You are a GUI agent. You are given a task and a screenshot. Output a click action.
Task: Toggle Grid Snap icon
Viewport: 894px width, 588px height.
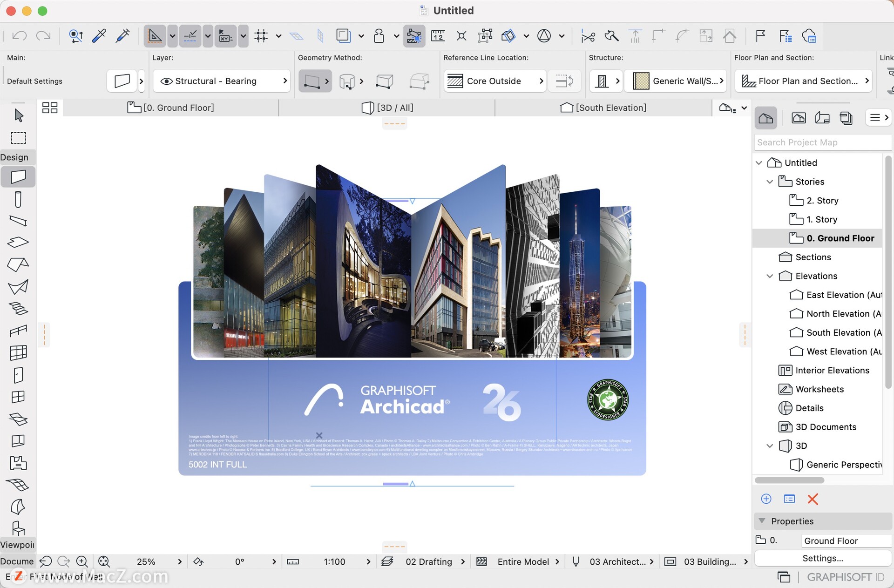click(261, 36)
